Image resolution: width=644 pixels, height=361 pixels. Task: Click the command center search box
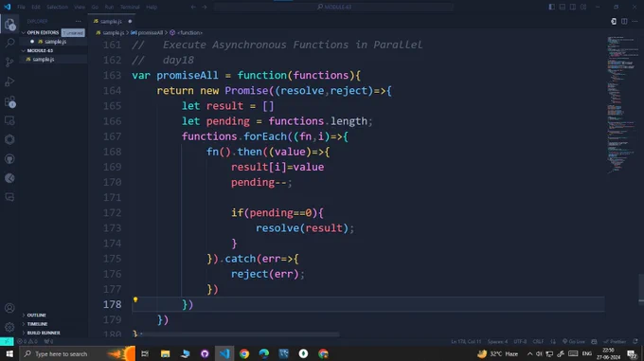333,7
